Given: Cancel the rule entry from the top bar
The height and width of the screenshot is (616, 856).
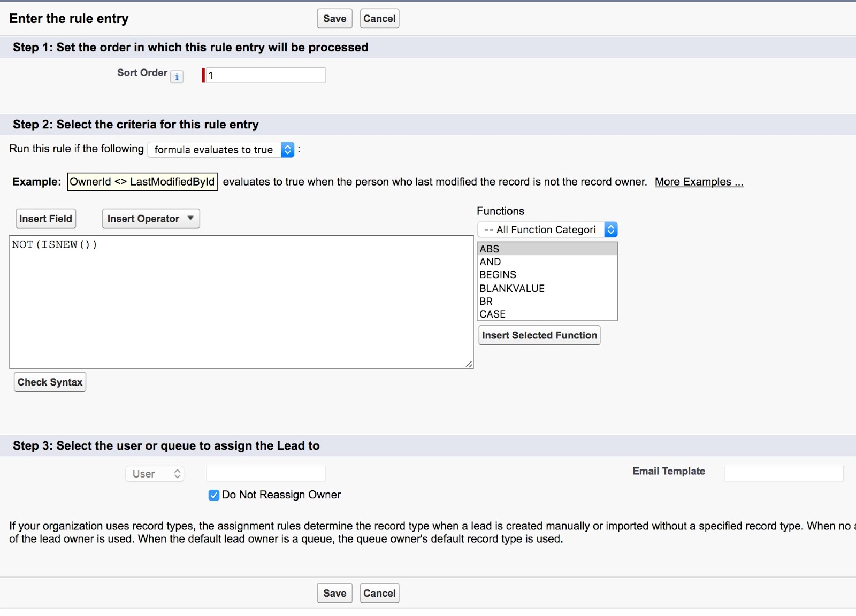Looking at the screenshot, I should (x=379, y=18).
